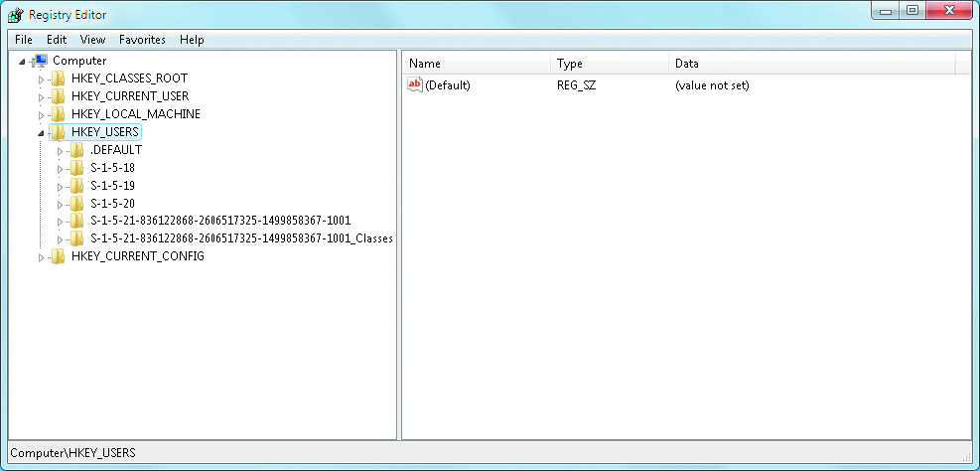Open the File menu
The image size is (980, 471).
pos(23,40)
